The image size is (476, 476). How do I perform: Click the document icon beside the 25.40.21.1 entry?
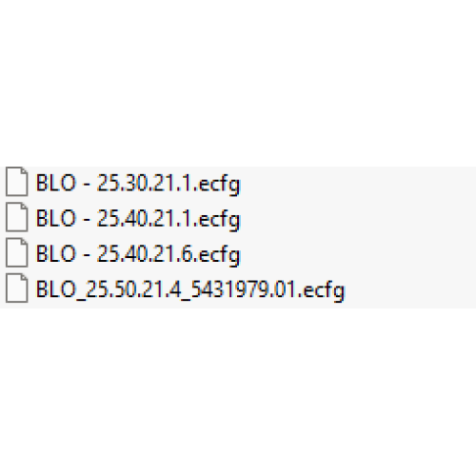click(x=17, y=217)
